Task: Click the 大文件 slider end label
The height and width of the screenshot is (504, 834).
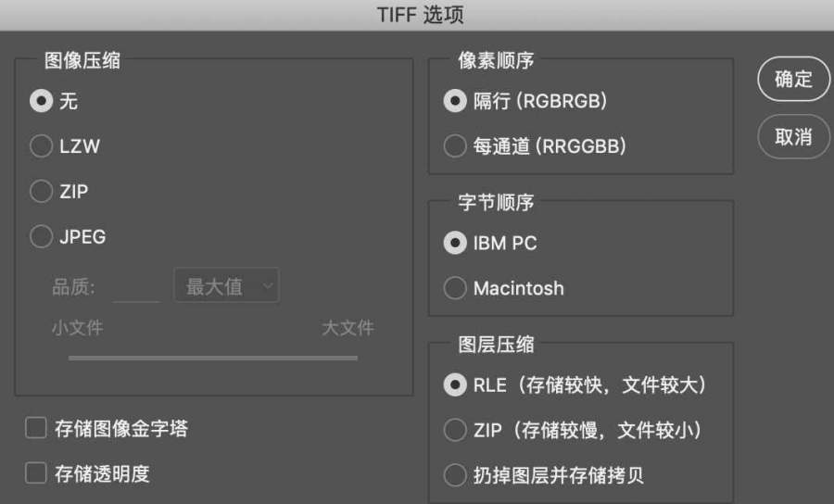Action: click(x=347, y=328)
